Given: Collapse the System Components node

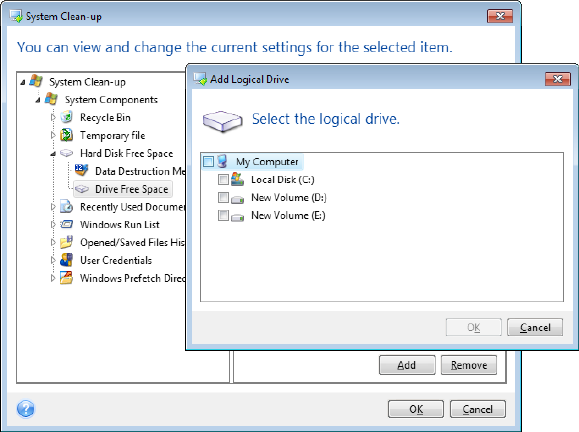Looking at the screenshot, I should [38, 100].
